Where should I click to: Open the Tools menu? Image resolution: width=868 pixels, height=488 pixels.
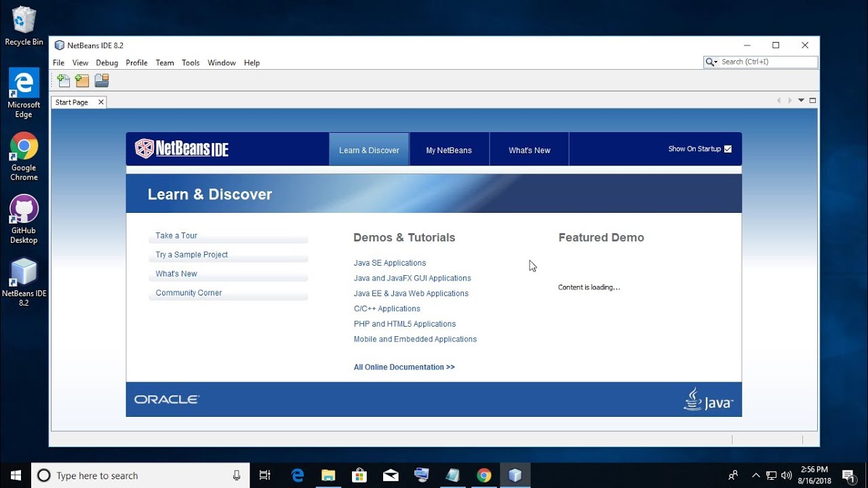coord(191,62)
